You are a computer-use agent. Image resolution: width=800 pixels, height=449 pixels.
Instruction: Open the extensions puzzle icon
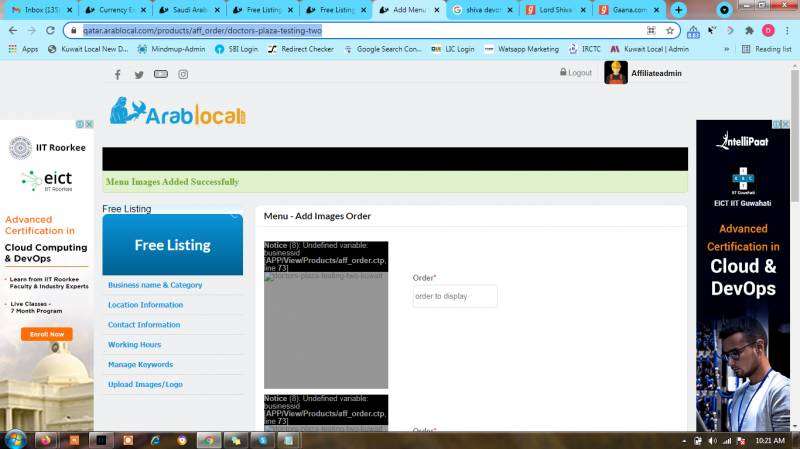click(x=749, y=31)
